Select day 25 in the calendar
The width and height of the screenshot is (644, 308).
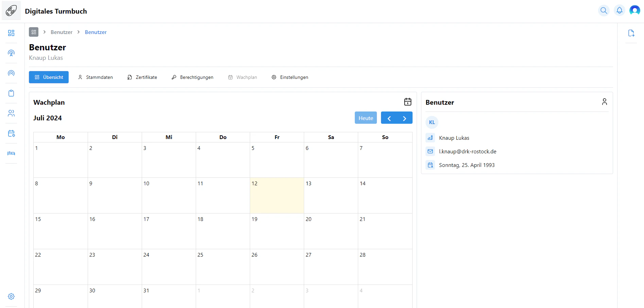(x=223, y=267)
